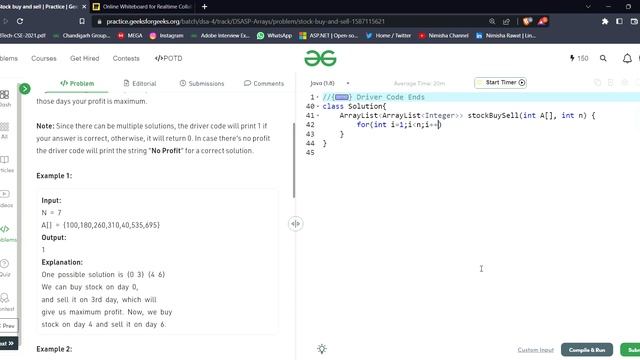Switch to the Submissions tab
Viewport: 640px width, 360px height.
202,83
